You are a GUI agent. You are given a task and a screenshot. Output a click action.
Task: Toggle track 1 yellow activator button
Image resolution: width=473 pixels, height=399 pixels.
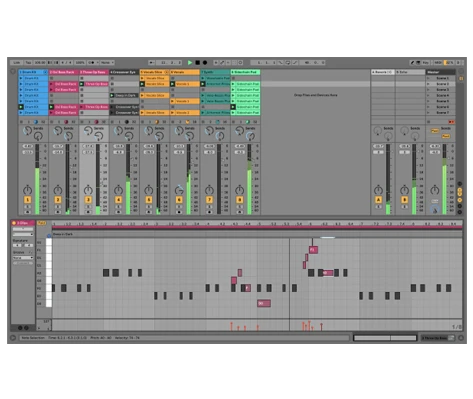point(27,200)
